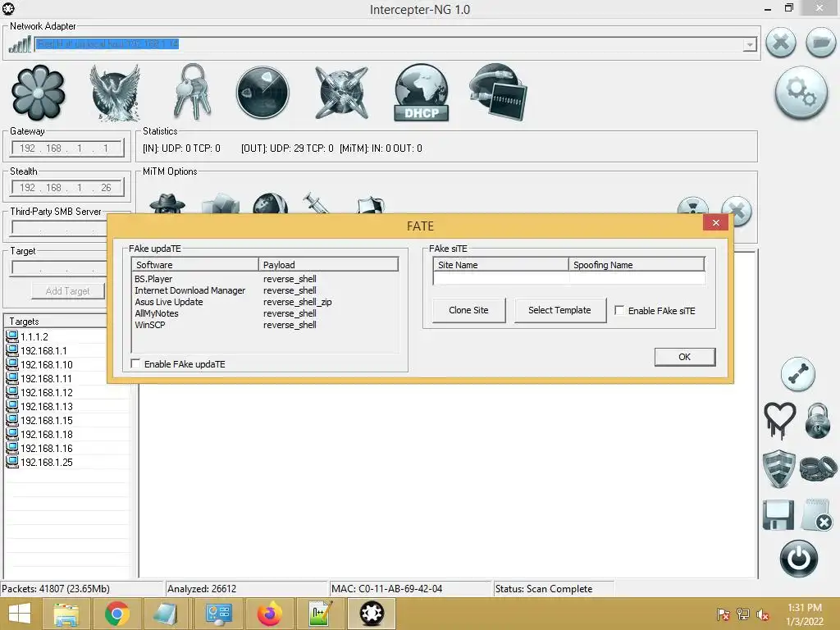The image size is (840, 630).
Task: Launch the Heartbleed bleeding heart icon
Action: (779, 421)
